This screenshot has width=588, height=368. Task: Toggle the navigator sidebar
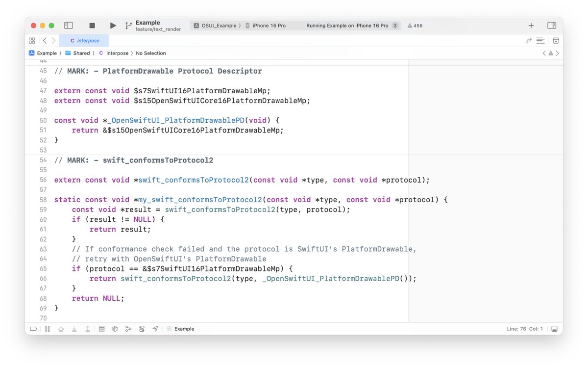[x=69, y=26]
